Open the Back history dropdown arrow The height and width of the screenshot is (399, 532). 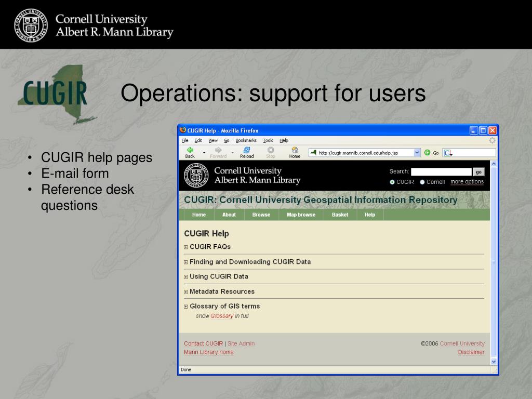click(204, 153)
